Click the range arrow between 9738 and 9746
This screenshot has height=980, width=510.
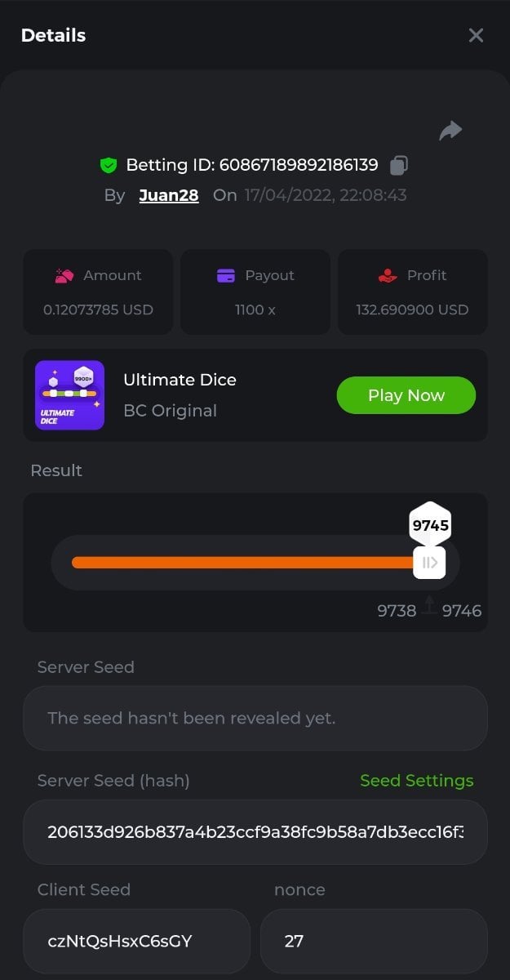pos(429,606)
